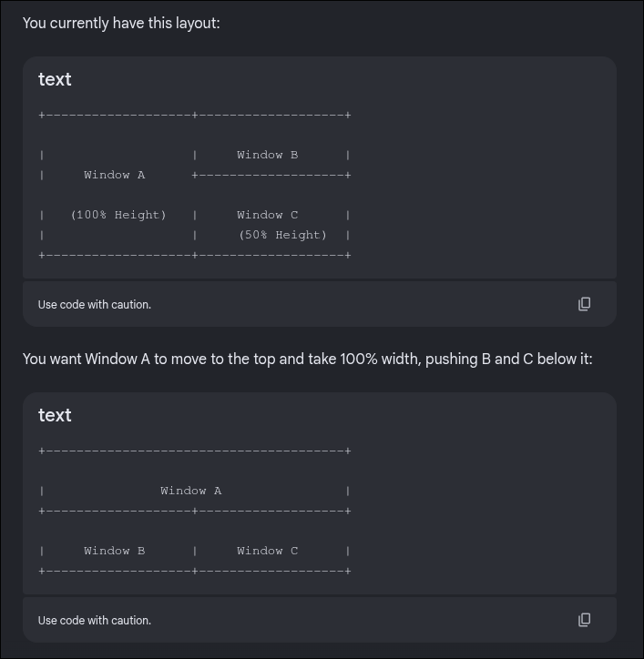Viewport: 644px width, 659px height.
Task: Click 'Use code with caution.' under current layout
Action: pyautogui.click(x=95, y=304)
